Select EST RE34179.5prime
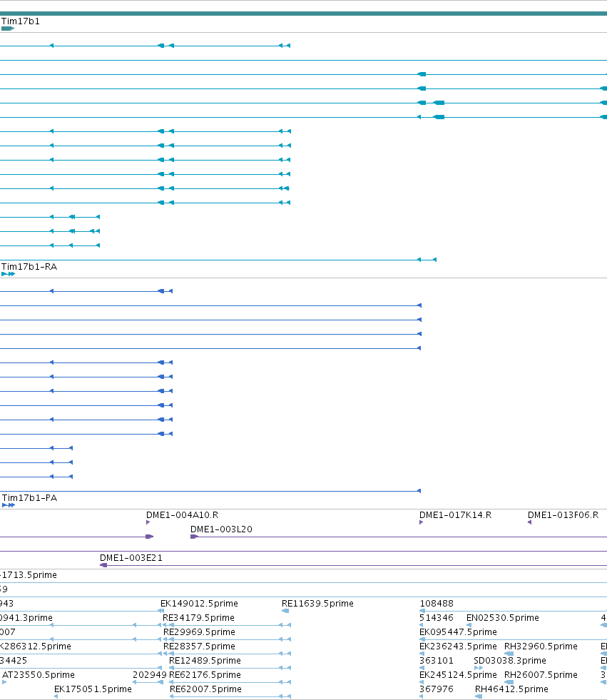607x700 pixels. click(x=198, y=618)
